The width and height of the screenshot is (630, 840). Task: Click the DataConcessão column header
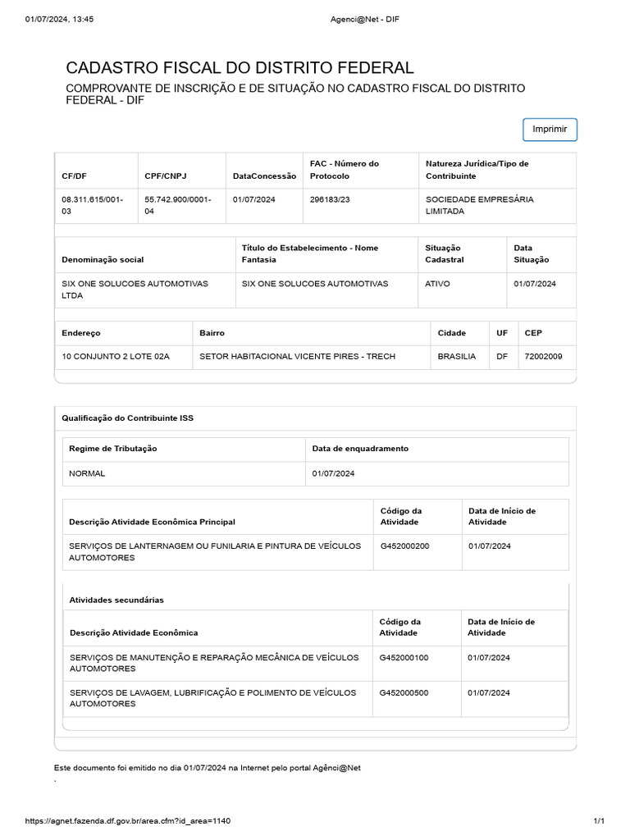click(264, 176)
